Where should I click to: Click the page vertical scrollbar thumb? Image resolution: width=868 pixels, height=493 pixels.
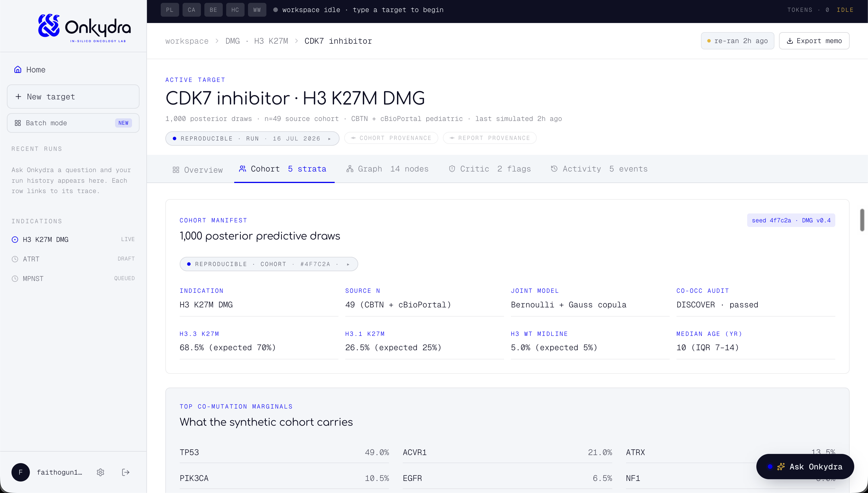pyautogui.click(x=862, y=220)
